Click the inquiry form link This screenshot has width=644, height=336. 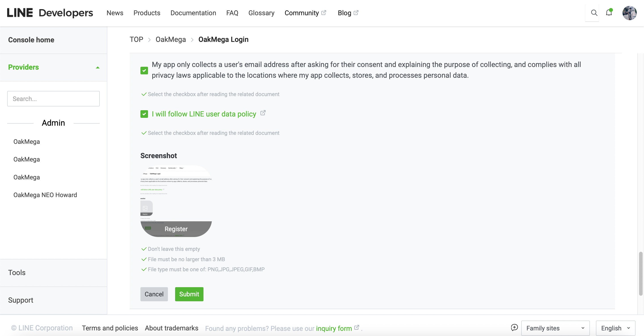333,328
